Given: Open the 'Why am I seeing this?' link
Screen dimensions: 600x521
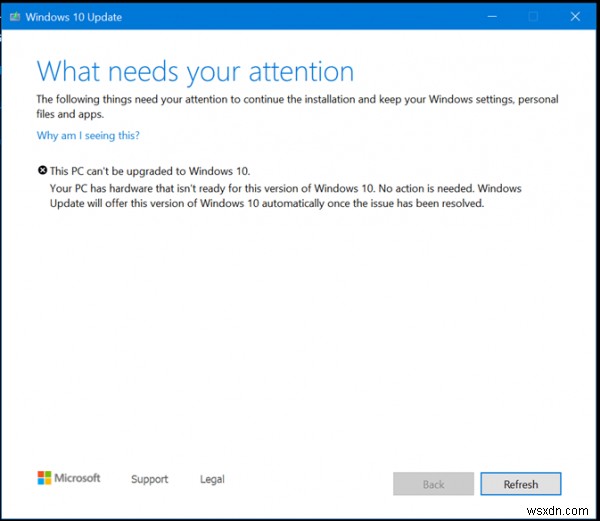Looking at the screenshot, I should 88,135.
